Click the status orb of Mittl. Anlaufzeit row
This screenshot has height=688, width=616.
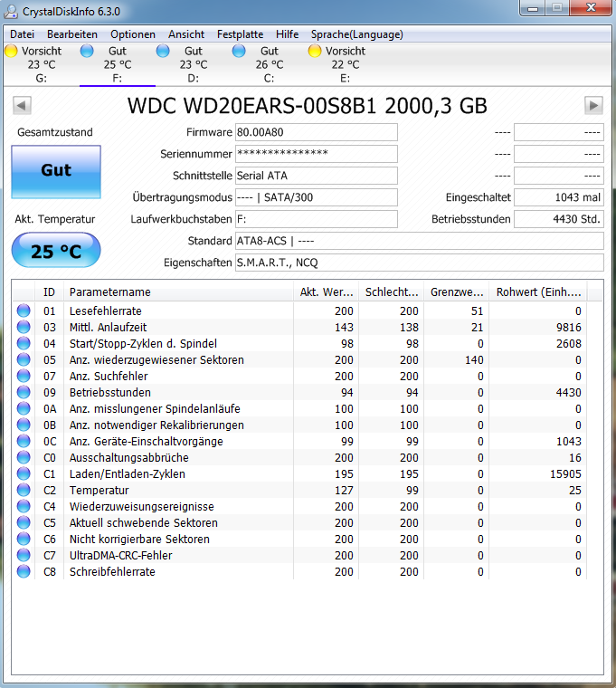coord(24,327)
